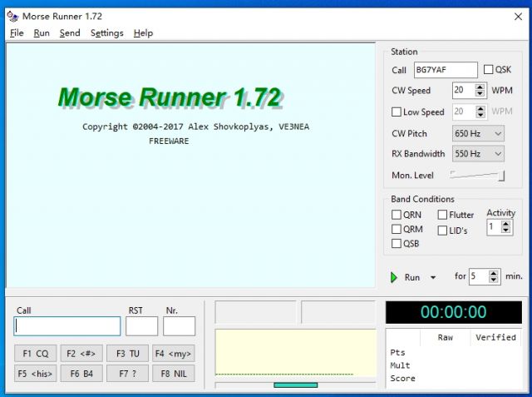Click the F7 ? button
This screenshot has width=532, height=397.
127,374
